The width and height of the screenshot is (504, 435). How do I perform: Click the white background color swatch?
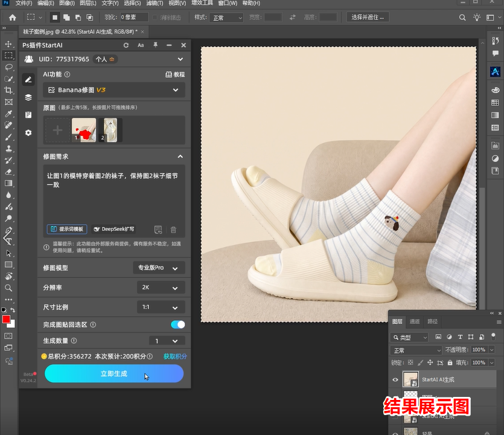13,325
